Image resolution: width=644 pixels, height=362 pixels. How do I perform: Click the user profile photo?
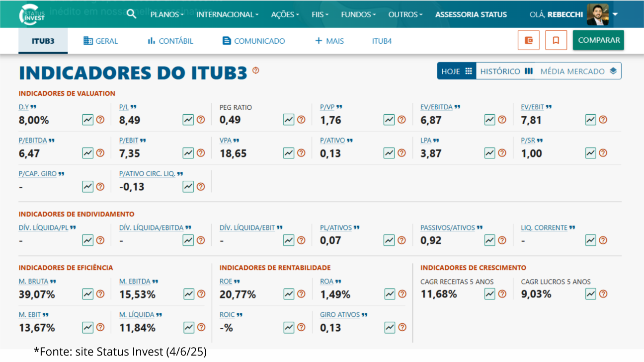[598, 14]
